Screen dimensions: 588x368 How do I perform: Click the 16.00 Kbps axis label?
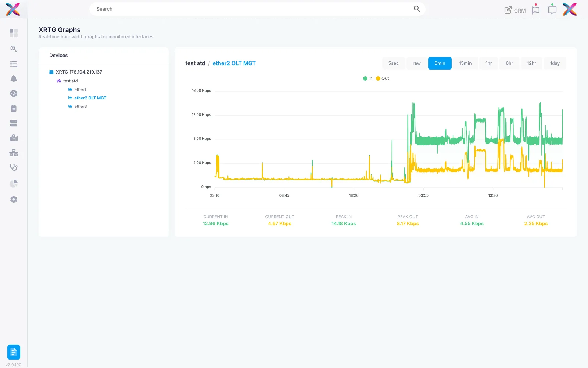[x=201, y=91]
